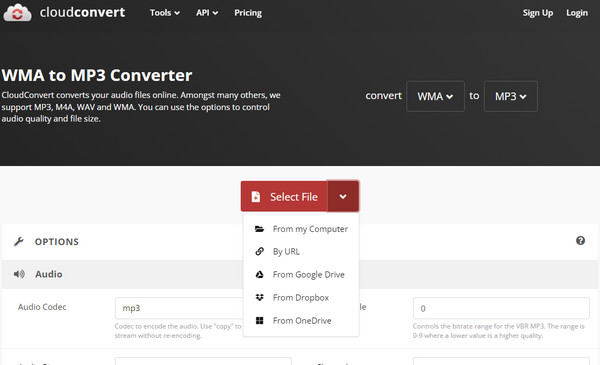Click the open folder icon
Image resolution: width=600 pixels, height=365 pixels.
pyautogui.click(x=259, y=229)
